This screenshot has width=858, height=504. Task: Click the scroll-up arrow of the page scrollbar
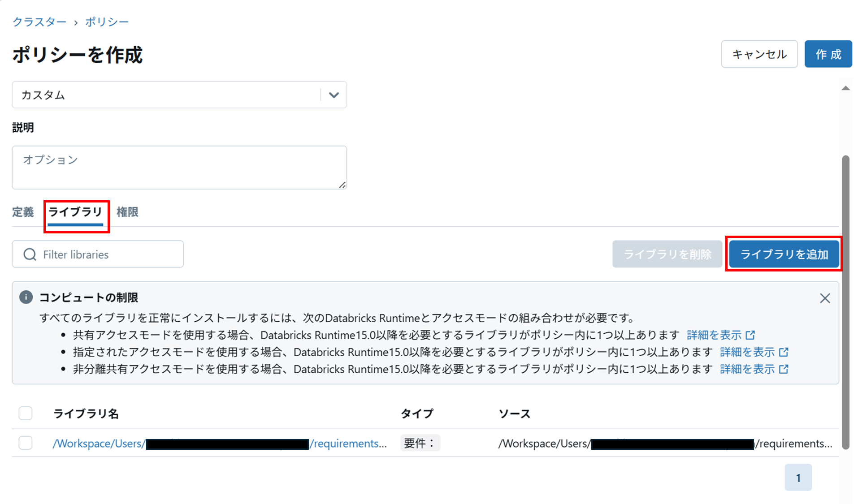[845, 88]
